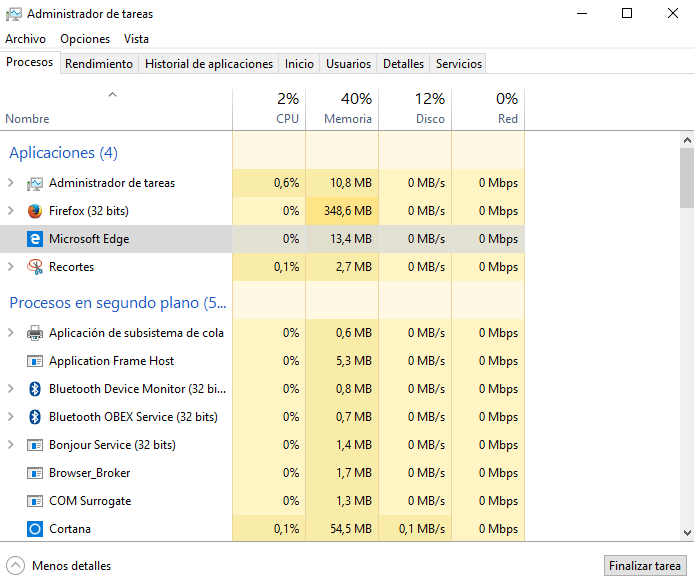
Task: Switch to the Rendimiento tab
Action: pyautogui.click(x=99, y=64)
